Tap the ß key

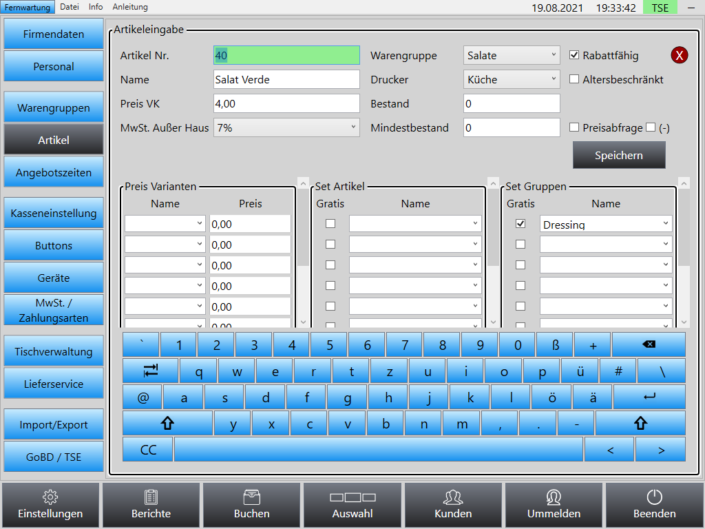pos(555,345)
